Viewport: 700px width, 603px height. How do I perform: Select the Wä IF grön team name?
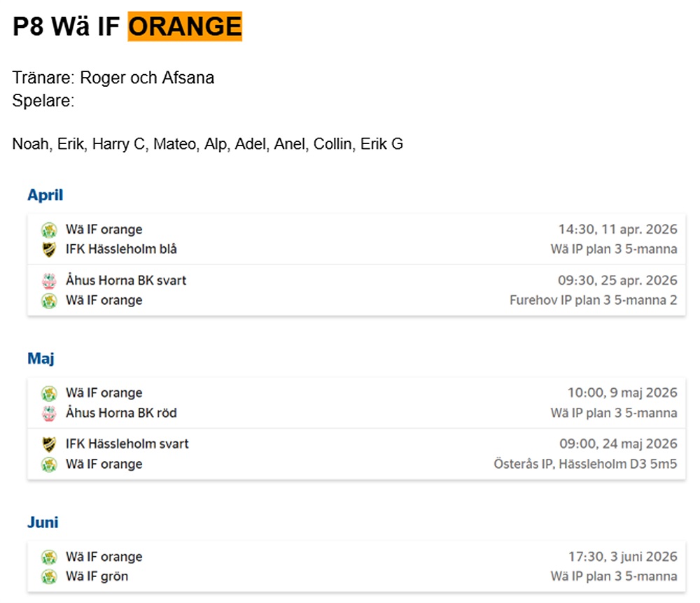[x=97, y=577]
